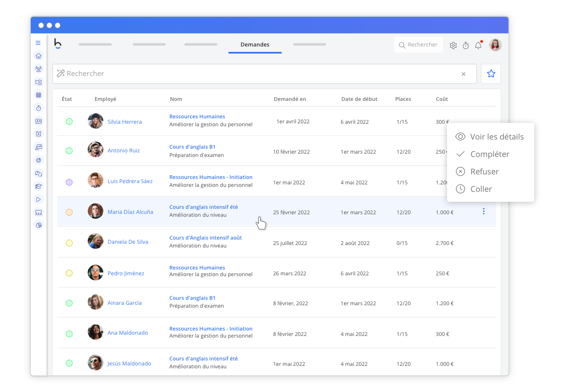Viewport: 565px width, 392px height.
Task: Select the org chart sidebar icon
Action: [39, 82]
